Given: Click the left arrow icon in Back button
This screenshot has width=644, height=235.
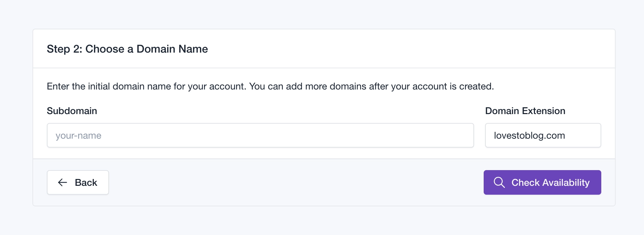Looking at the screenshot, I should pos(63,182).
